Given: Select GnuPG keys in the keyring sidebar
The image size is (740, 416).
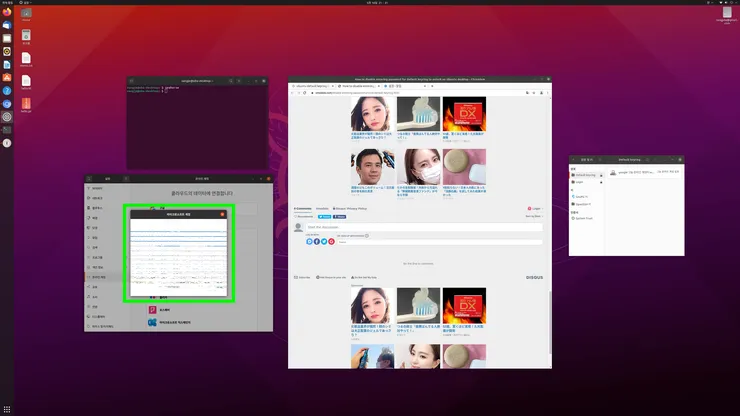Looking at the screenshot, I should 587,196.
